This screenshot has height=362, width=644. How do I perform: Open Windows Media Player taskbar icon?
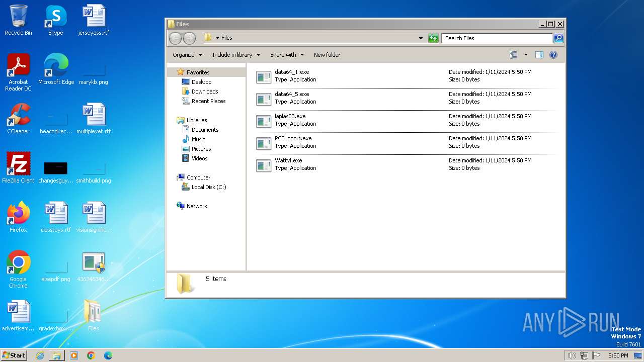point(74,355)
